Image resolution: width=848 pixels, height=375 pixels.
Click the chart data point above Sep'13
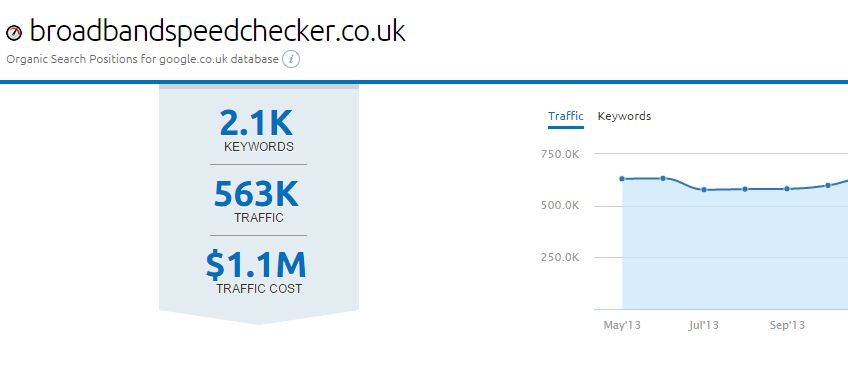tap(787, 189)
